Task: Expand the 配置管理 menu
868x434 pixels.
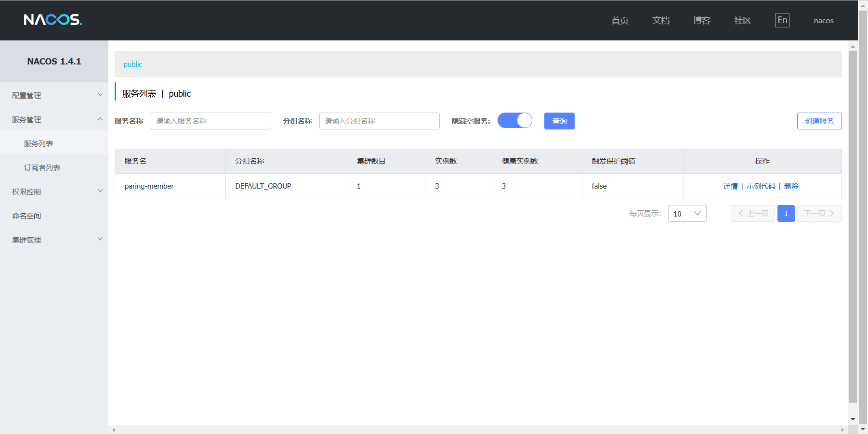Action: 54,95
